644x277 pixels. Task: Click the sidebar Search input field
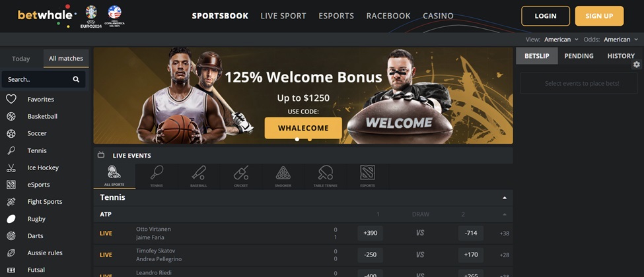pos(44,79)
